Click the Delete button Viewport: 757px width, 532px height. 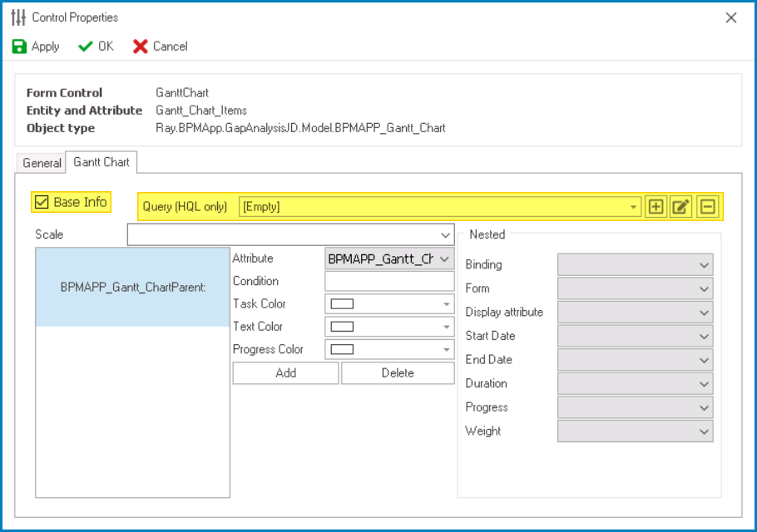pyautogui.click(x=397, y=373)
